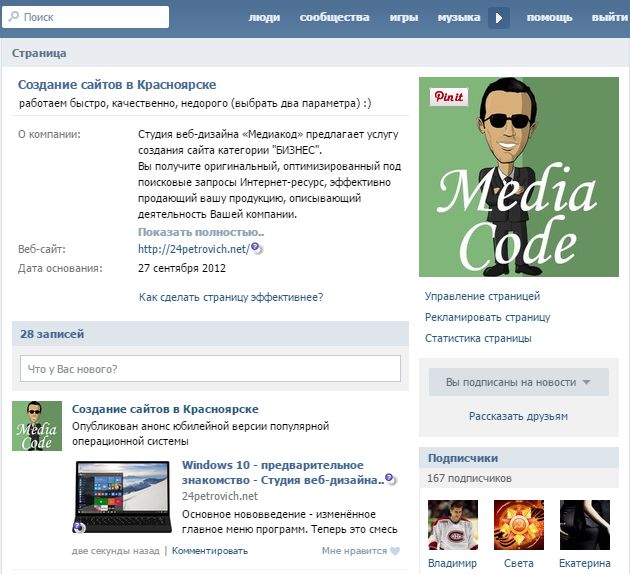Click the Media Code page avatar image
The width and height of the screenshot is (630, 574).
coord(519,177)
